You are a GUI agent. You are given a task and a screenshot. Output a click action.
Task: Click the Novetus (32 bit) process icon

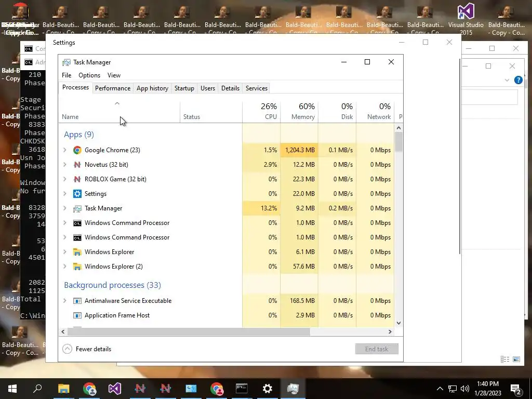(x=77, y=165)
